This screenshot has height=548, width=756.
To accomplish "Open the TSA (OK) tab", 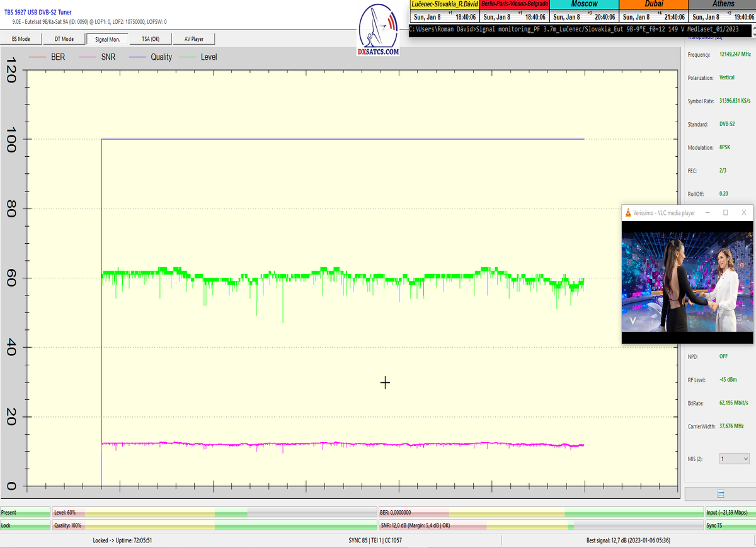I will [151, 39].
